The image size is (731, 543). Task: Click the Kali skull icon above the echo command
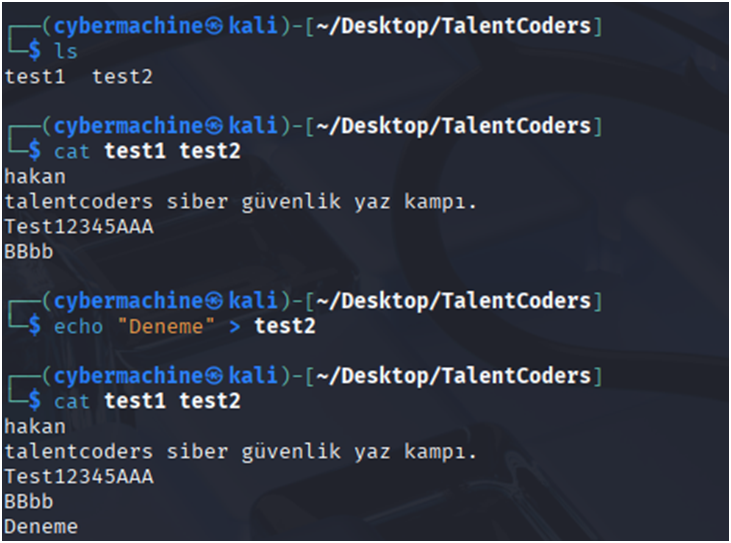[214, 302]
